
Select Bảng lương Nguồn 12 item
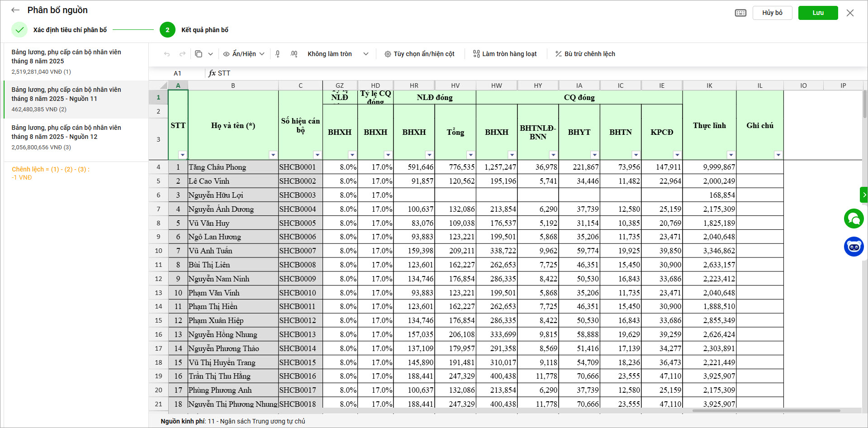click(76, 137)
